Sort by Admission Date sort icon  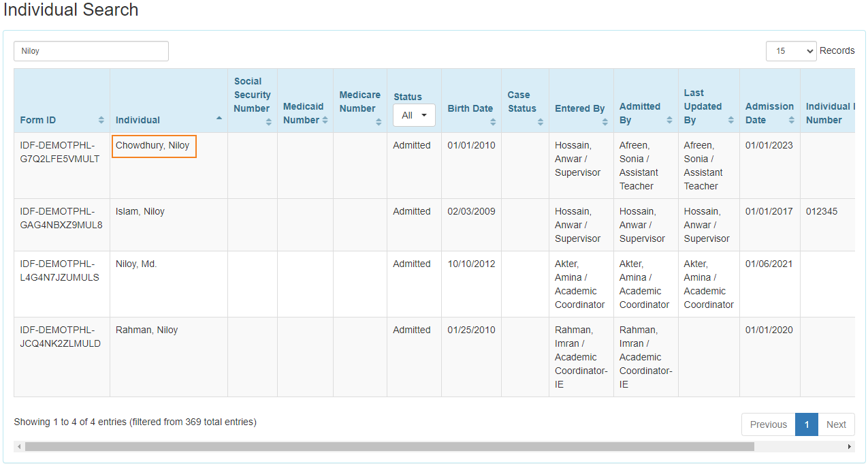[792, 120]
